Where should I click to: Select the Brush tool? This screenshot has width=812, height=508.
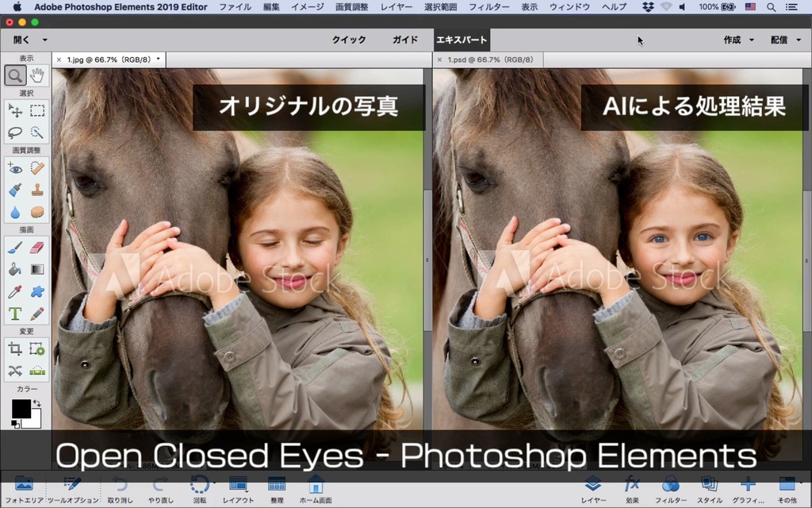(15, 248)
